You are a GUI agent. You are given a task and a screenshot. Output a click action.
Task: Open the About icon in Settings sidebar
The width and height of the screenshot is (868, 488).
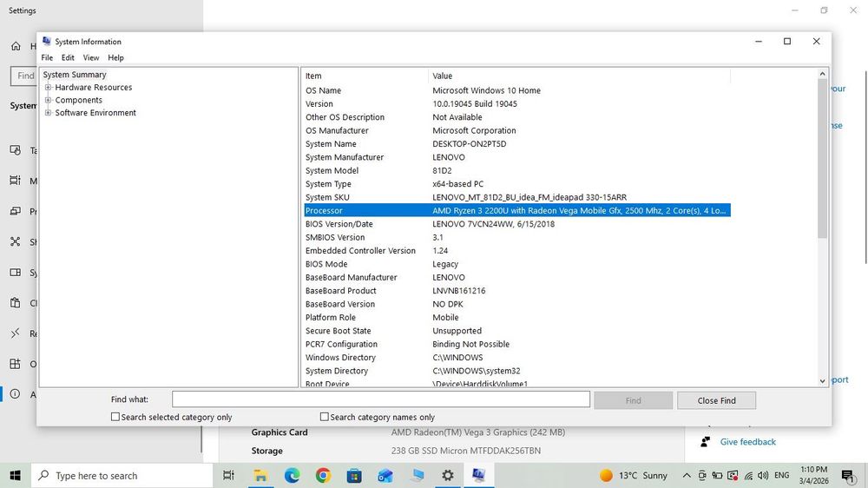pos(15,394)
